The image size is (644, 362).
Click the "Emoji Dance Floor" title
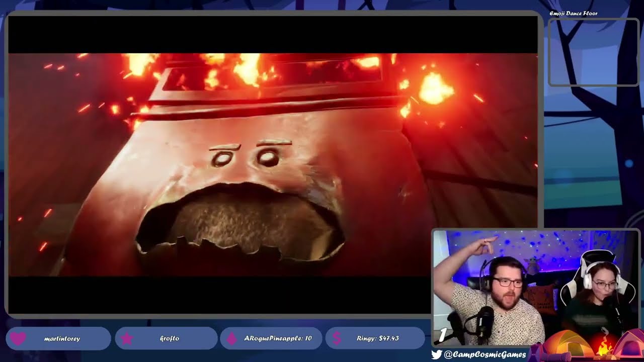(x=574, y=14)
